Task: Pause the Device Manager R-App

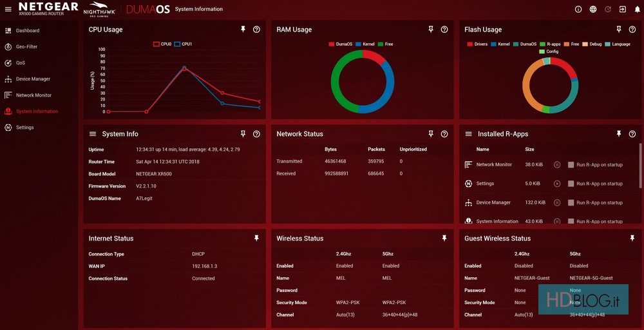Action: 557,202
